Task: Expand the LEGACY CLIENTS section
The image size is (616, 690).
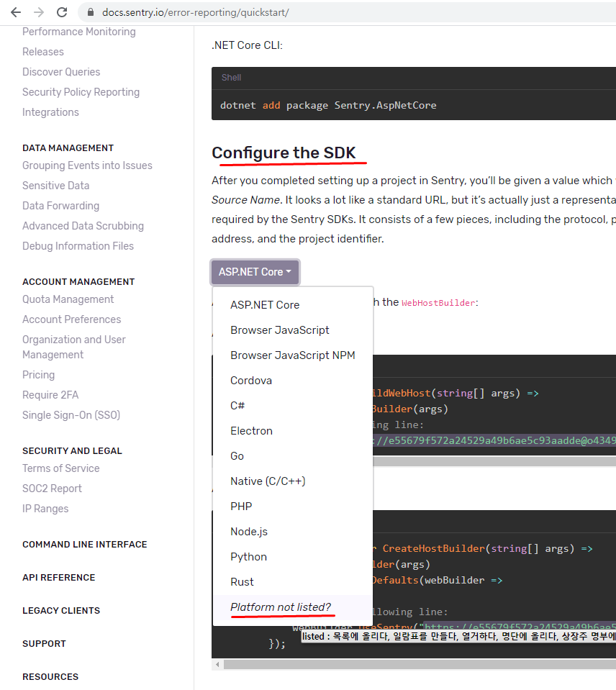Action: pos(61,610)
